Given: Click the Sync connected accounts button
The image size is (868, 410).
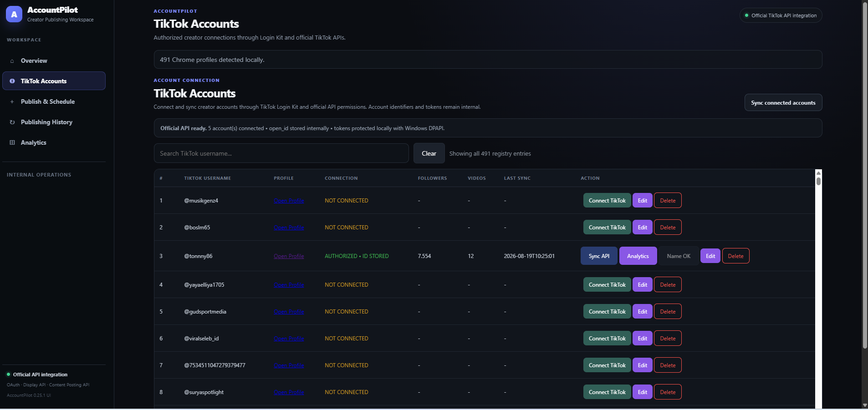Looking at the screenshot, I should (783, 102).
